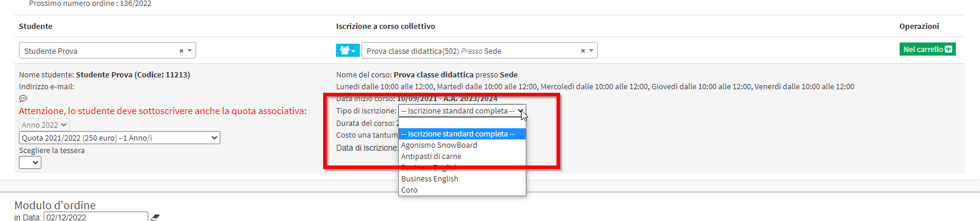
Task: Click the plus icon on Nel carrello
Action: 948,49
